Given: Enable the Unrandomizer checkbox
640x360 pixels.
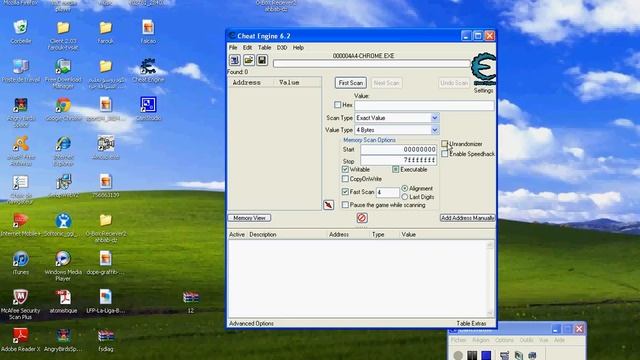Looking at the screenshot, I should tap(444, 143).
